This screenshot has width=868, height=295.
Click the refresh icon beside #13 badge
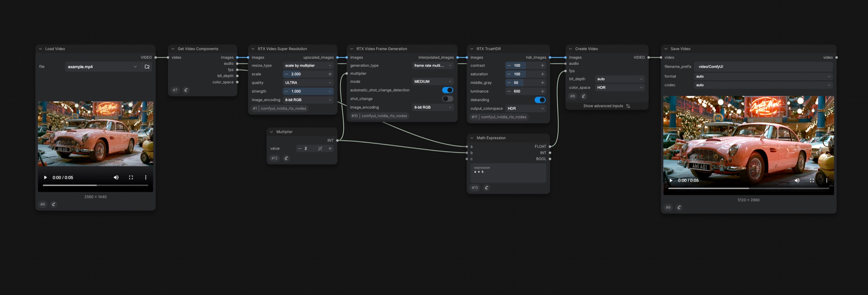pyautogui.click(x=486, y=188)
